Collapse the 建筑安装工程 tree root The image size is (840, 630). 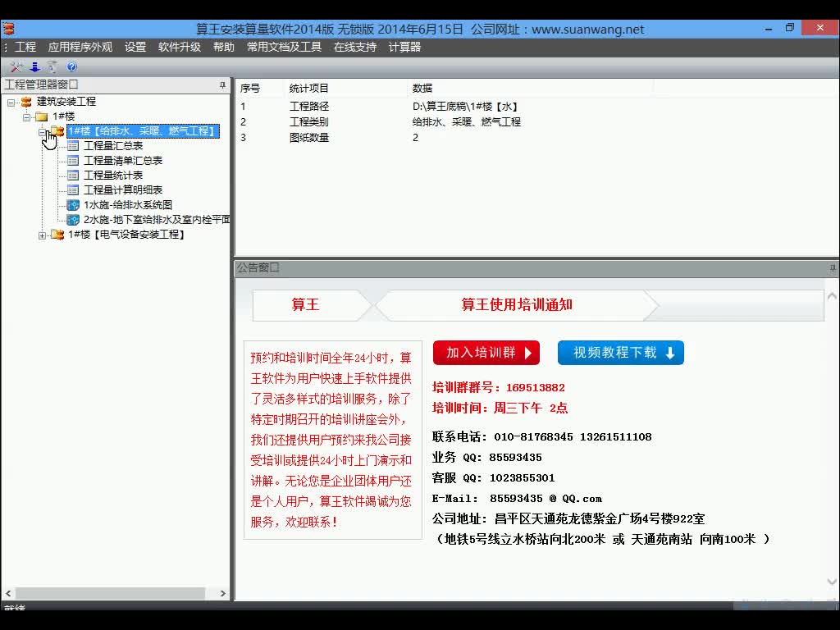pyautogui.click(x=10, y=102)
